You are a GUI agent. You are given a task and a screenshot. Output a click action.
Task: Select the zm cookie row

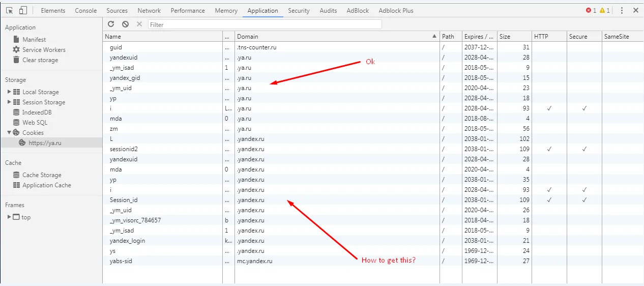373,128
